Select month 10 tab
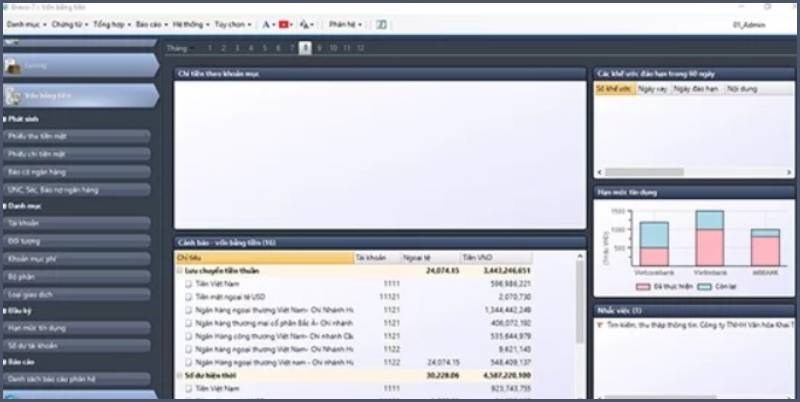 point(333,48)
